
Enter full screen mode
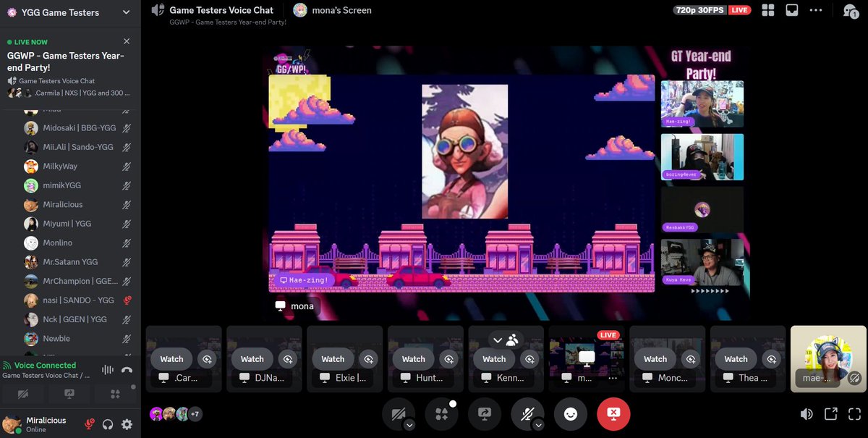pyautogui.click(x=854, y=414)
